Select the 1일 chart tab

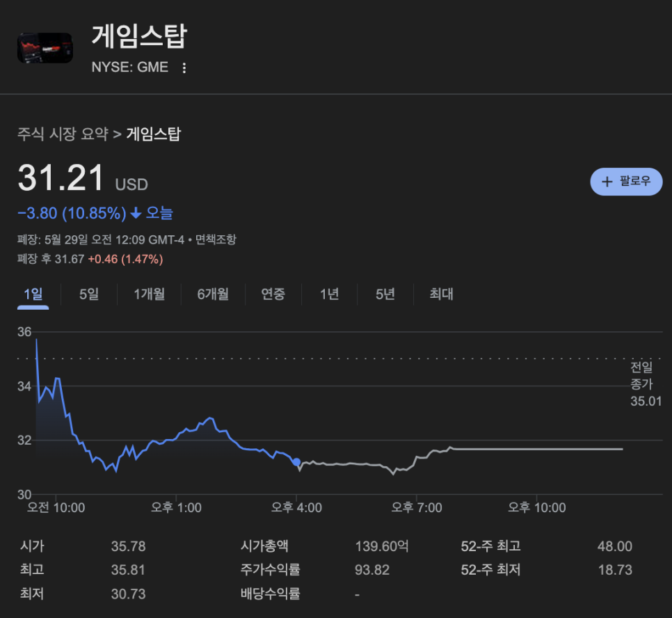click(x=33, y=294)
